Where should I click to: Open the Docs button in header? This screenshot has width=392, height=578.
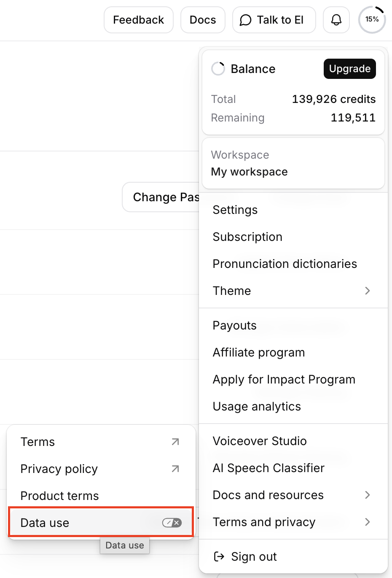point(203,20)
